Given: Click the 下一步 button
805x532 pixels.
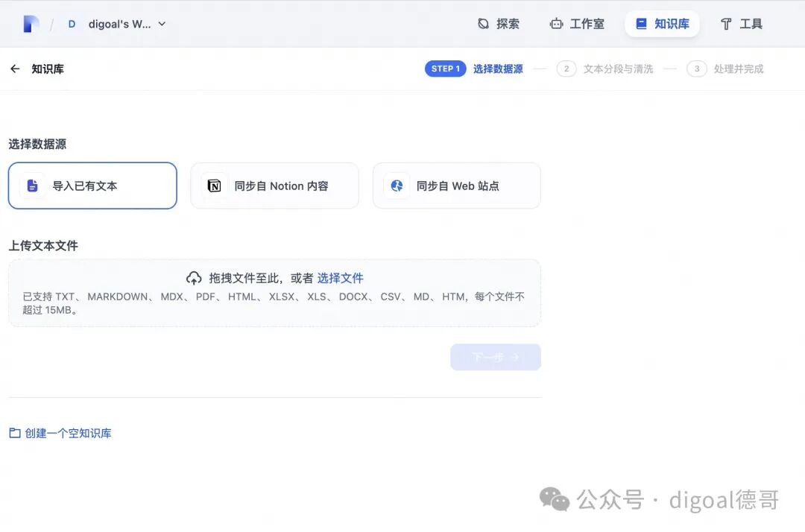Looking at the screenshot, I should (x=496, y=357).
